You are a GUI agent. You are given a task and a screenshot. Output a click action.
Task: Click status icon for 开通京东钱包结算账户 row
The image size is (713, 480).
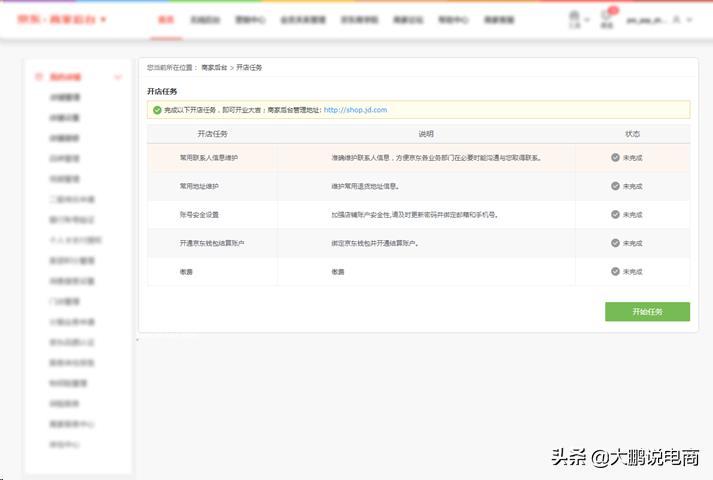tap(615, 243)
